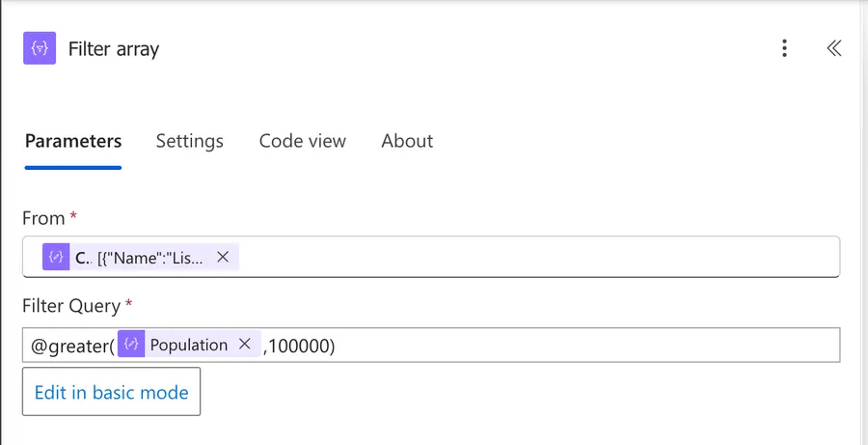This screenshot has width=868, height=445.
Task: Remove the Population token from Filter Query
Action: [x=245, y=345]
